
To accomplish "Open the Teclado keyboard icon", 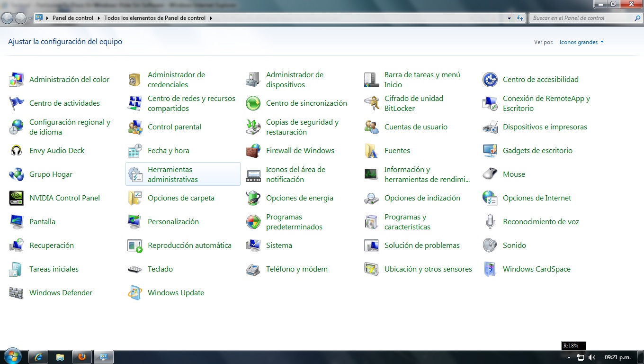I will point(135,269).
